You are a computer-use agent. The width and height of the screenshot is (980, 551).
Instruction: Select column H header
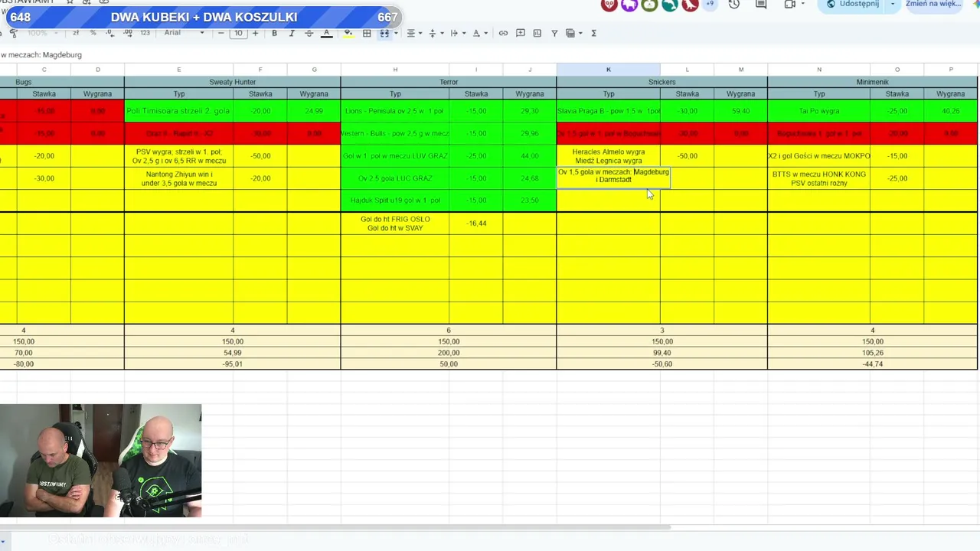pos(395,70)
